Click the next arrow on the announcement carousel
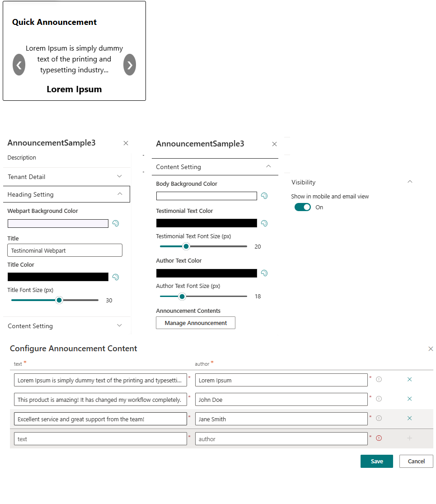436x504 pixels. click(130, 65)
